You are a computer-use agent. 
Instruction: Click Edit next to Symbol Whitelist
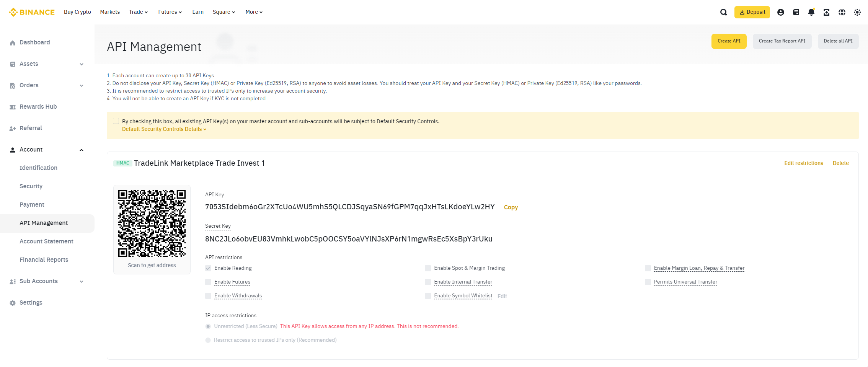point(502,296)
